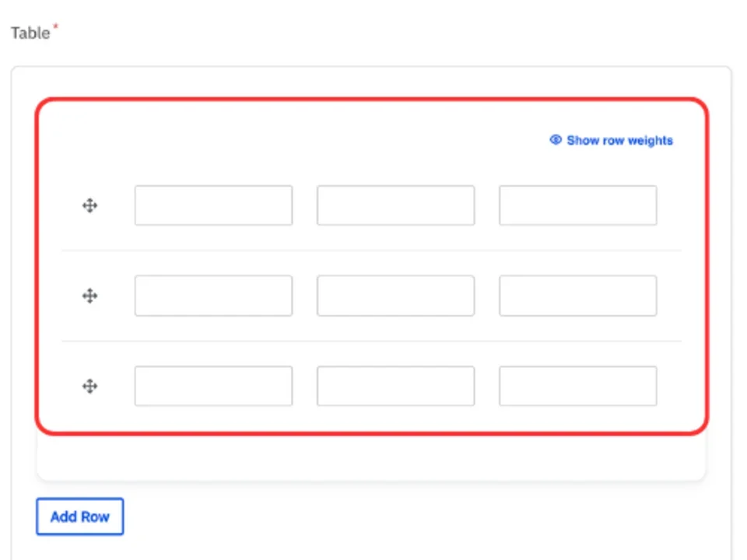This screenshot has height=560, width=747.
Task: Click the third row's drag handle icon
Action: 89,386
